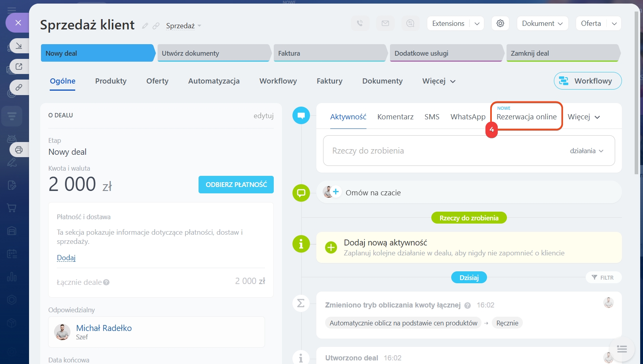Click help question mark next to Łącznie deale
This screenshot has height=364, width=643.
[x=106, y=282]
